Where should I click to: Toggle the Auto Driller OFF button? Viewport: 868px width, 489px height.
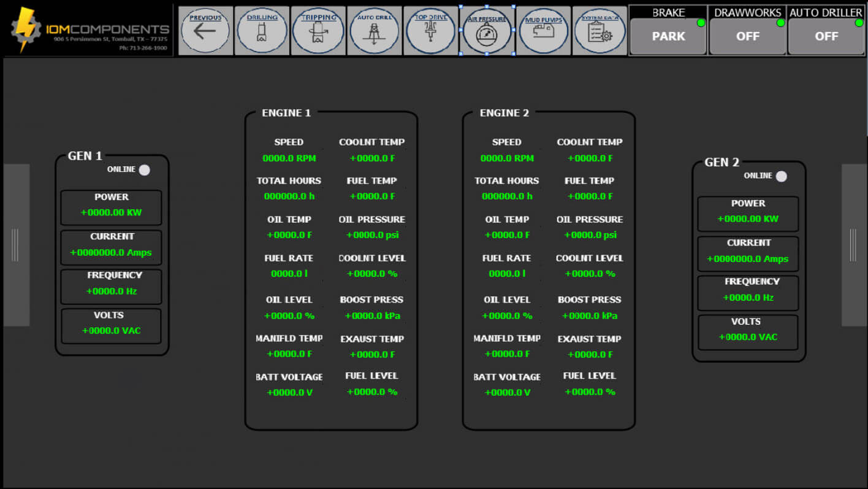click(826, 36)
